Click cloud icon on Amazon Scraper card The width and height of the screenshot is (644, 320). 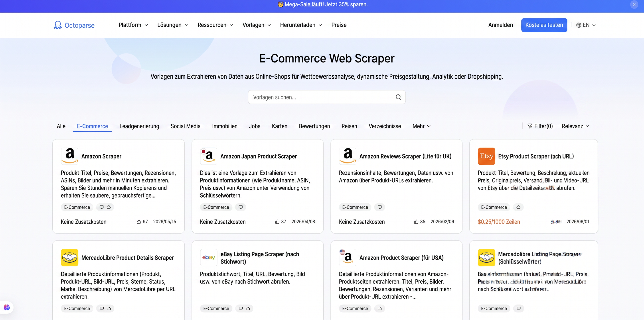tap(109, 207)
